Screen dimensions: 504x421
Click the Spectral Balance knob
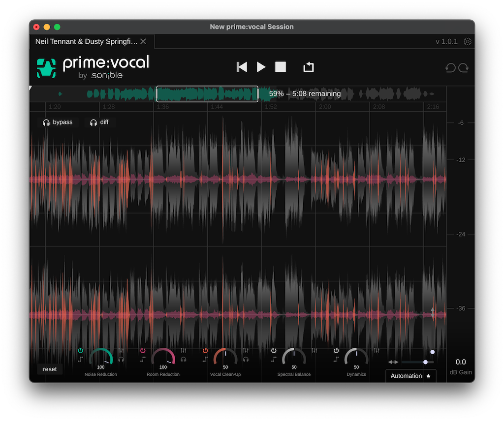pos(294,357)
